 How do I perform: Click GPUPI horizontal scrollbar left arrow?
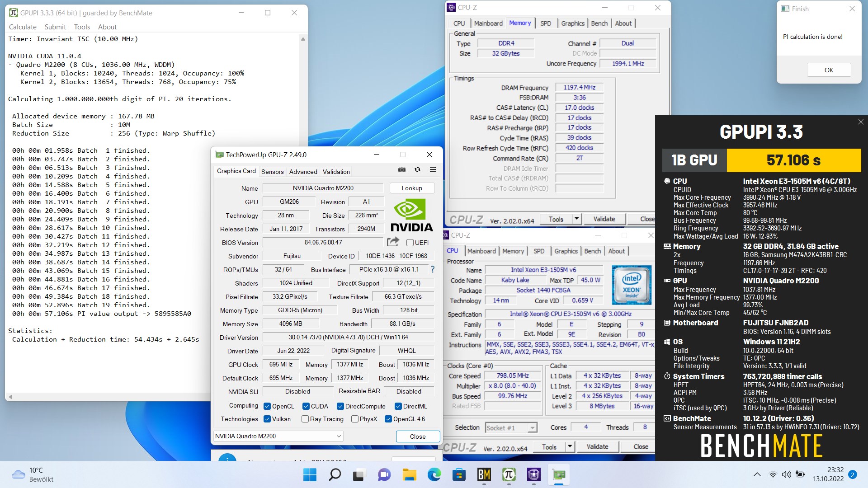(10, 397)
